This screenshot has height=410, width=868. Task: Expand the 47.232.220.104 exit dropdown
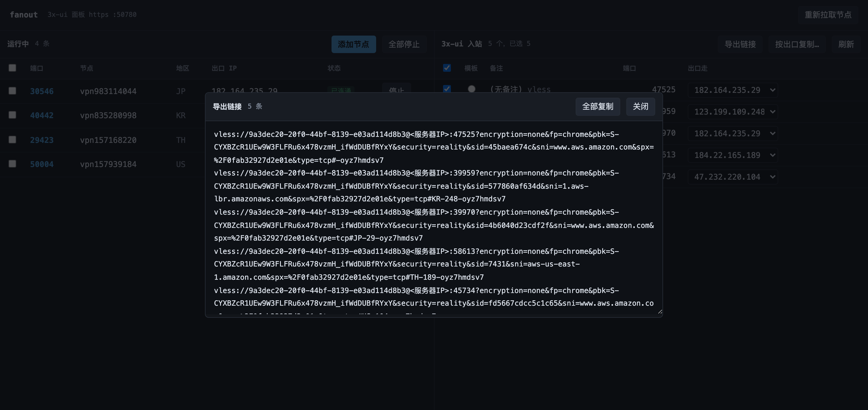[x=733, y=177]
